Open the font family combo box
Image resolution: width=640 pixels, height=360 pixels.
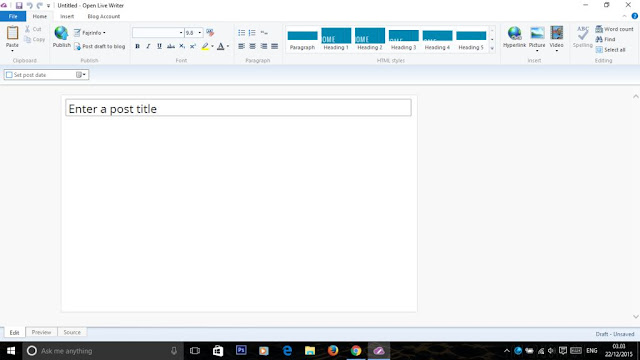click(158, 33)
